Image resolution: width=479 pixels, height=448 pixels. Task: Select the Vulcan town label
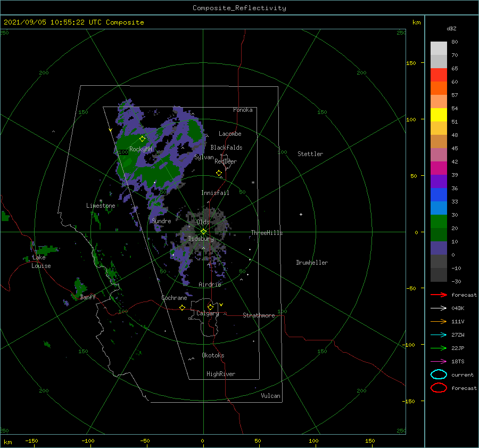(x=270, y=396)
